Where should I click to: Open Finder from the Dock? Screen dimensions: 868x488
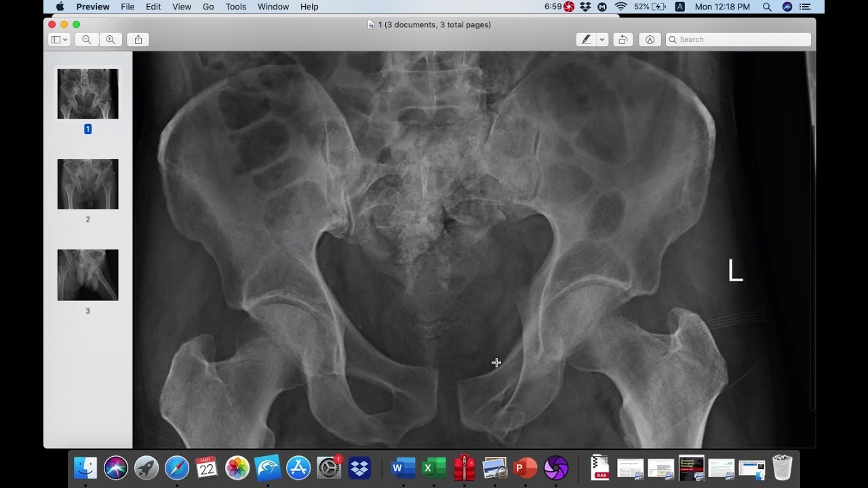pos(85,468)
